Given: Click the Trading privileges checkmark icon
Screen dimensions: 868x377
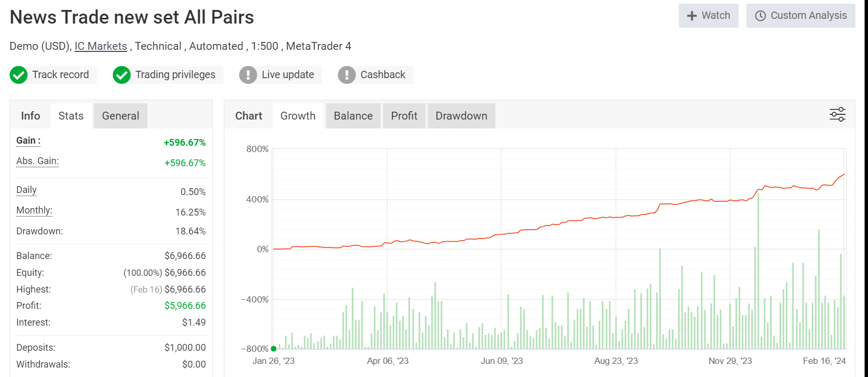Looking at the screenshot, I should tap(122, 75).
